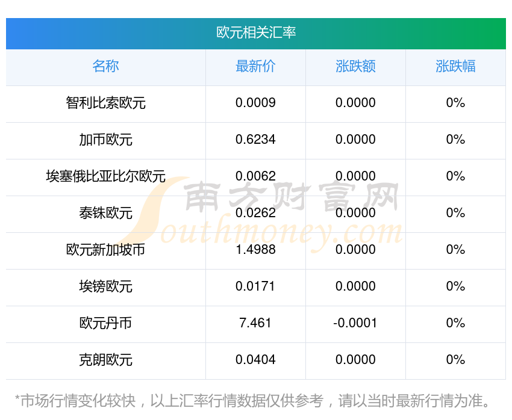Click 埃镑欧元 change percent 0%

point(455,286)
